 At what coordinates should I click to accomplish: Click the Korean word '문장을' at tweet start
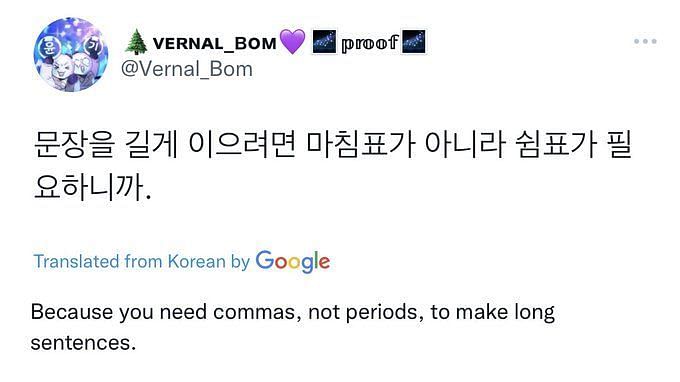(x=74, y=144)
